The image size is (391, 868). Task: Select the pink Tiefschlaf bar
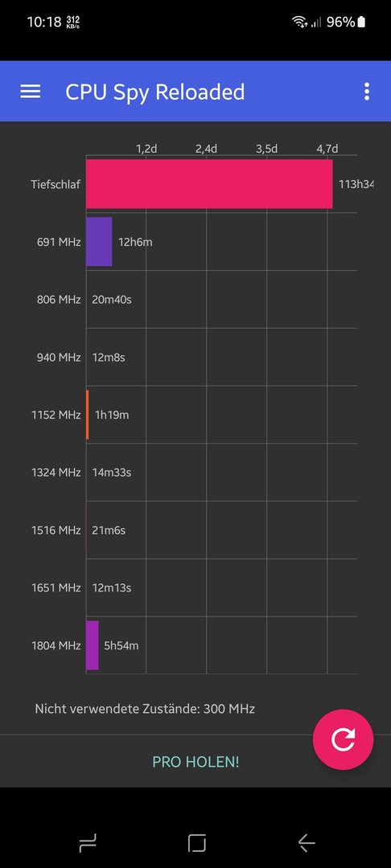(209, 184)
